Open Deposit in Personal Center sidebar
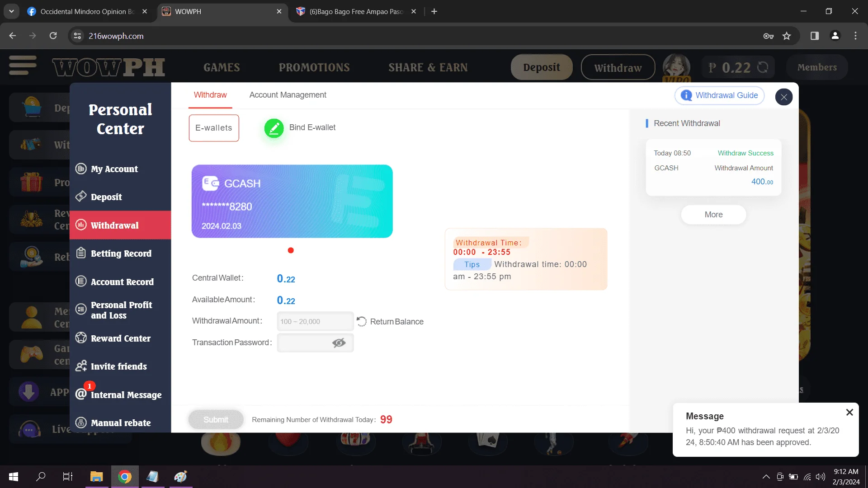 coord(120,197)
